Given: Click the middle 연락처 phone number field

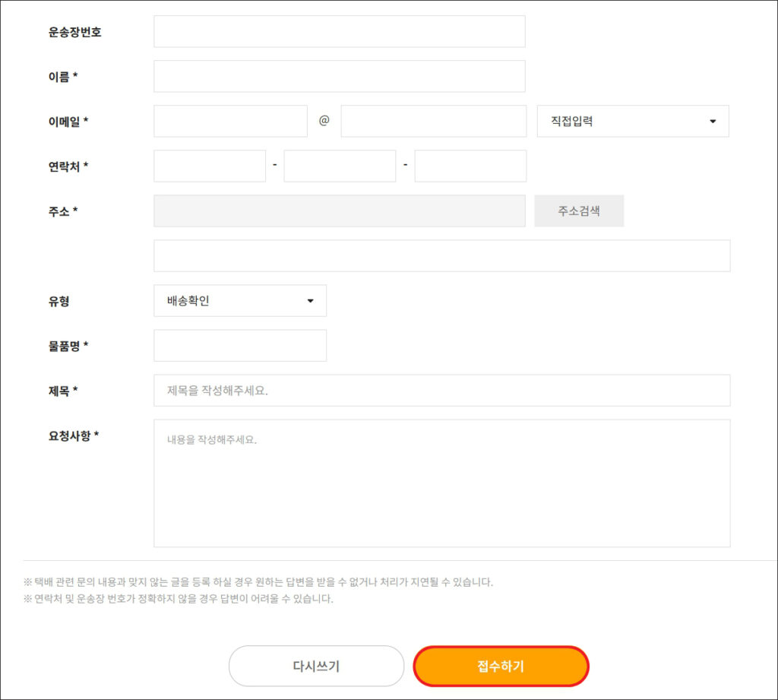Looking at the screenshot, I should pos(340,166).
